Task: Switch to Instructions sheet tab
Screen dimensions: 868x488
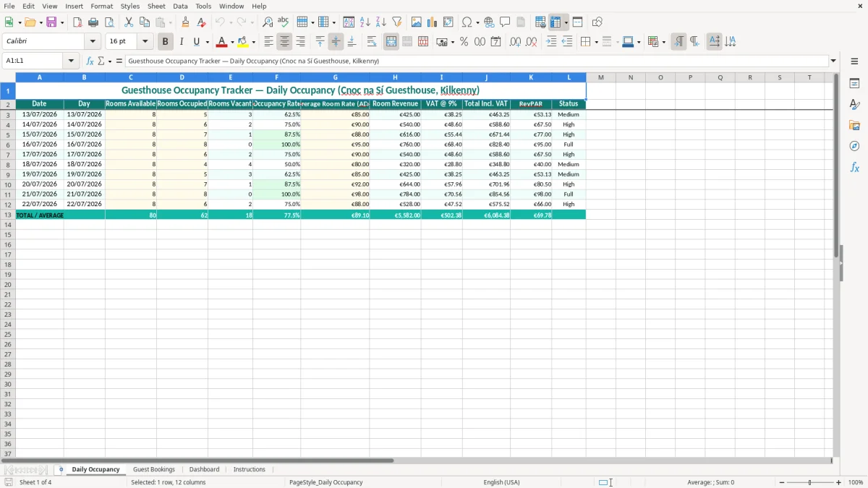Action: pyautogui.click(x=250, y=470)
